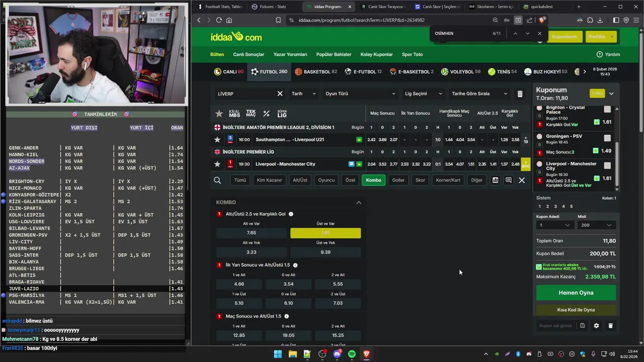644x362 pixels.
Task: Clear the LİVERP search with X
Action: pos(280,94)
